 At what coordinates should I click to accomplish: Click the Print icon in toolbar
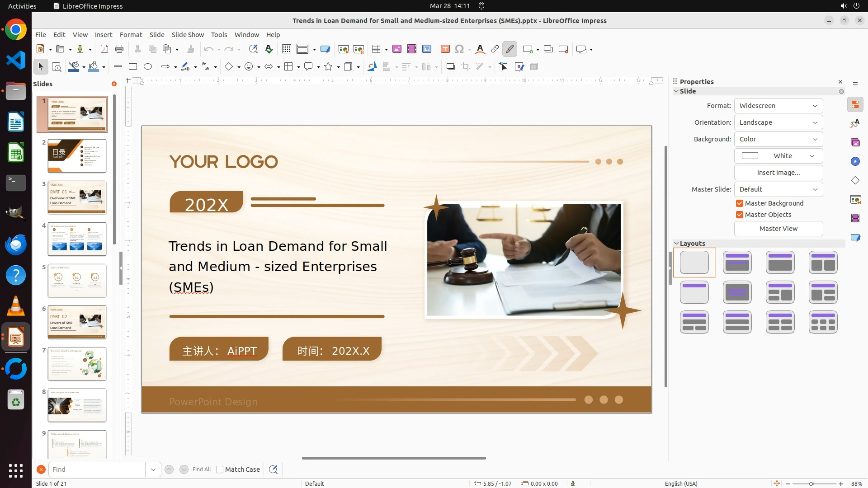(119, 49)
